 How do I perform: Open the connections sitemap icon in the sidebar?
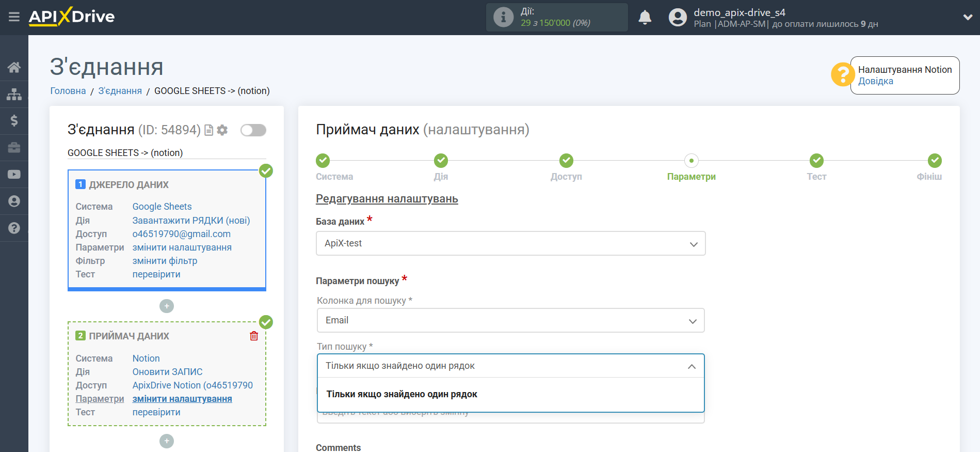[14, 94]
